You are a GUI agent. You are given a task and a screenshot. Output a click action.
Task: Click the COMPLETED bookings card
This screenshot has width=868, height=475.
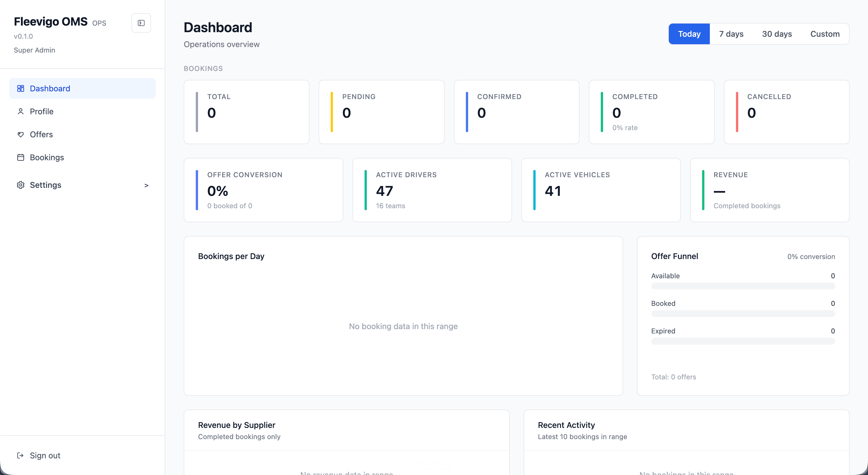(651, 112)
